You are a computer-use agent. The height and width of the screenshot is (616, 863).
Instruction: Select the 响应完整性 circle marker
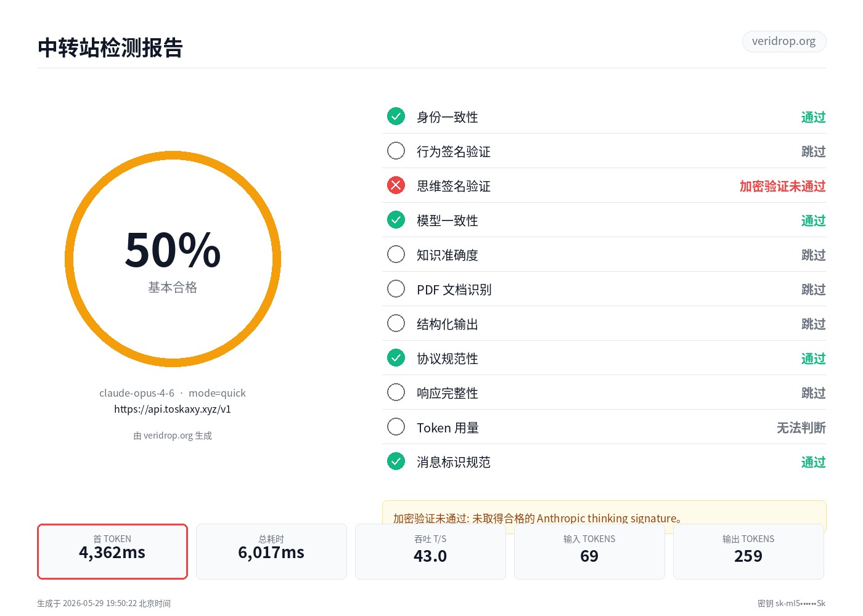click(396, 392)
